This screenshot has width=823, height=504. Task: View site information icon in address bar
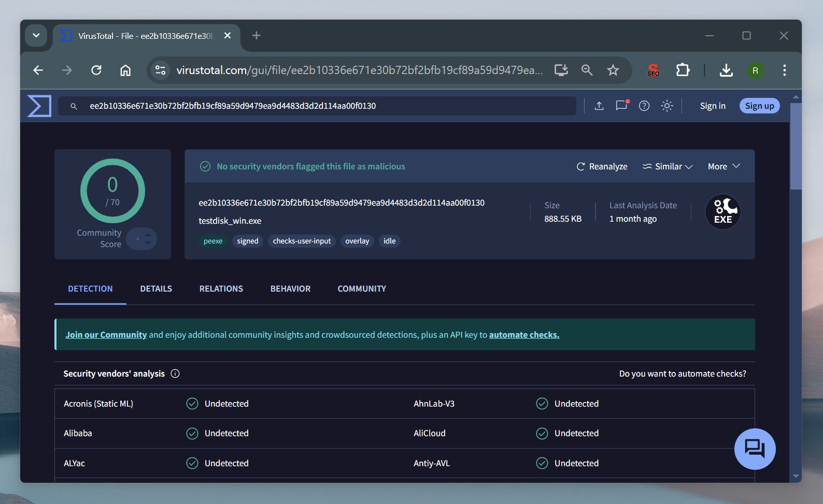(x=161, y=70)
